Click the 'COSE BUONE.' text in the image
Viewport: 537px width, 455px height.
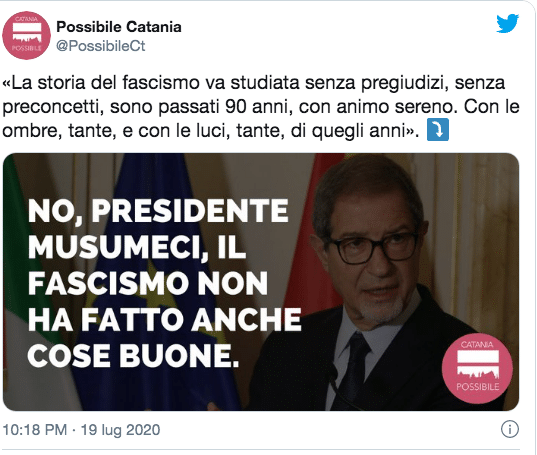[133, 355]
